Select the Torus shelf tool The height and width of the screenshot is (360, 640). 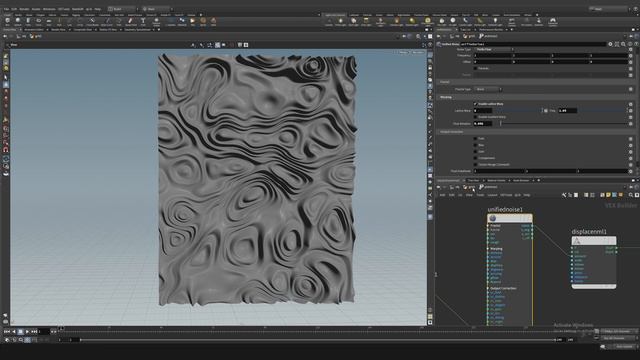point(38,22)
